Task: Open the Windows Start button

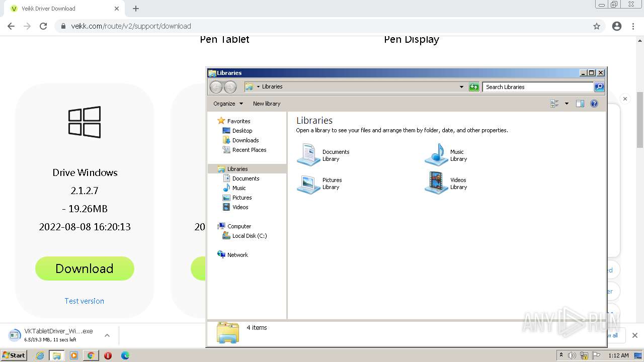Action: [14, 355]
